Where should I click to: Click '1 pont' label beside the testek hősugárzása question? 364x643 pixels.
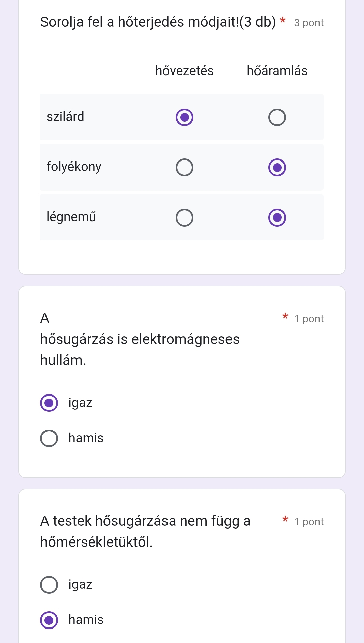click(309, 522)
